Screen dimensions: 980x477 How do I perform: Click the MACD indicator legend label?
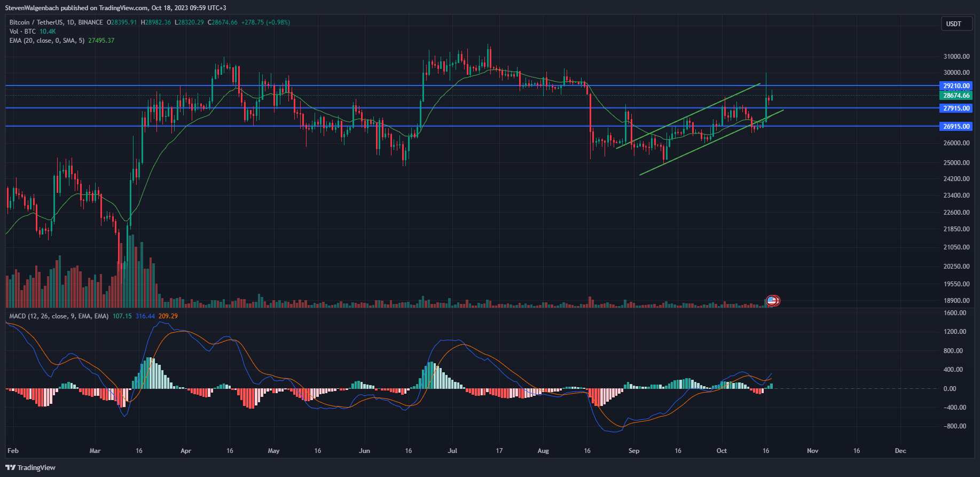pyautogui.click(x=59, y=316)
